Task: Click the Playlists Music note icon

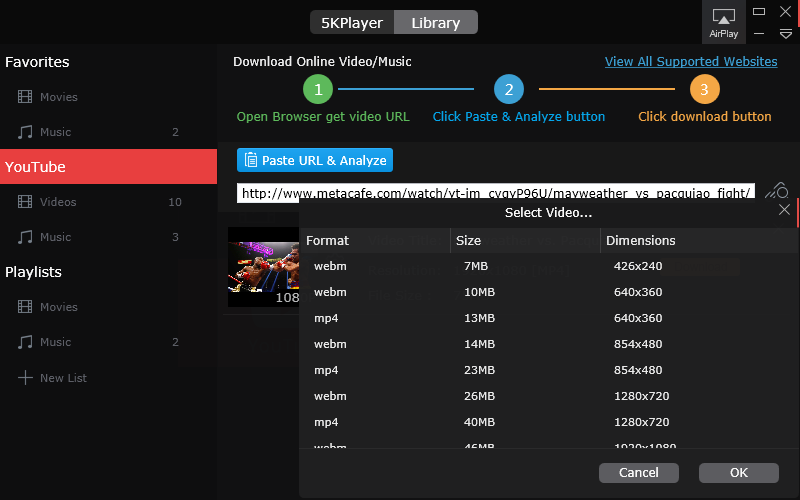Action: point(25,342)
